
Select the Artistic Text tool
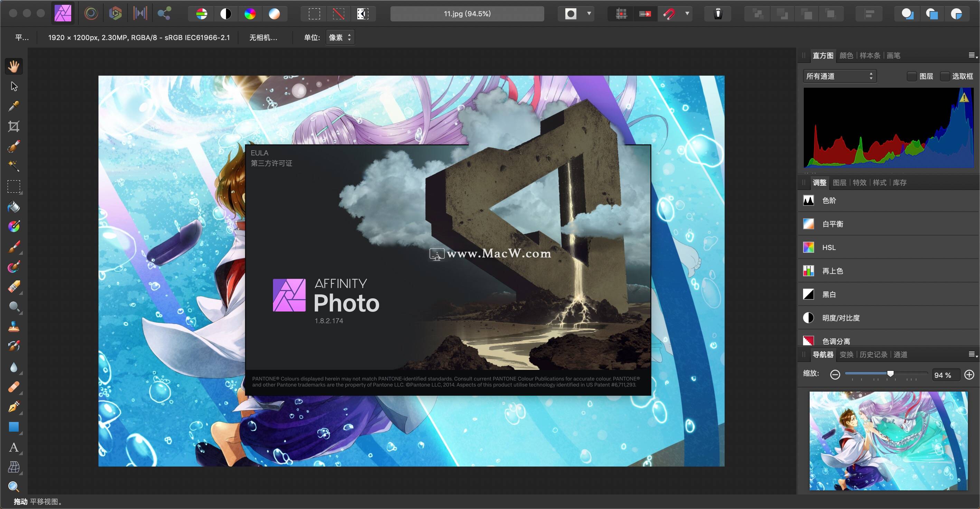click(14, 448)
